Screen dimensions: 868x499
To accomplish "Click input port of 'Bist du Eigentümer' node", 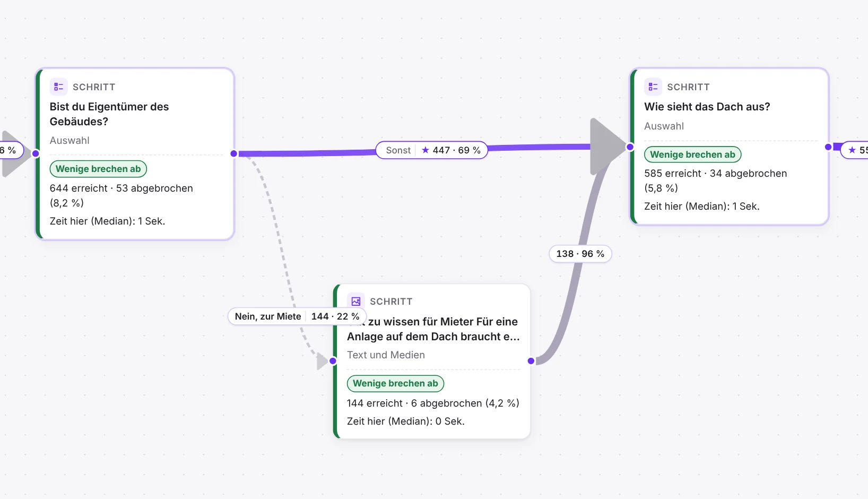I will (36, 153).
